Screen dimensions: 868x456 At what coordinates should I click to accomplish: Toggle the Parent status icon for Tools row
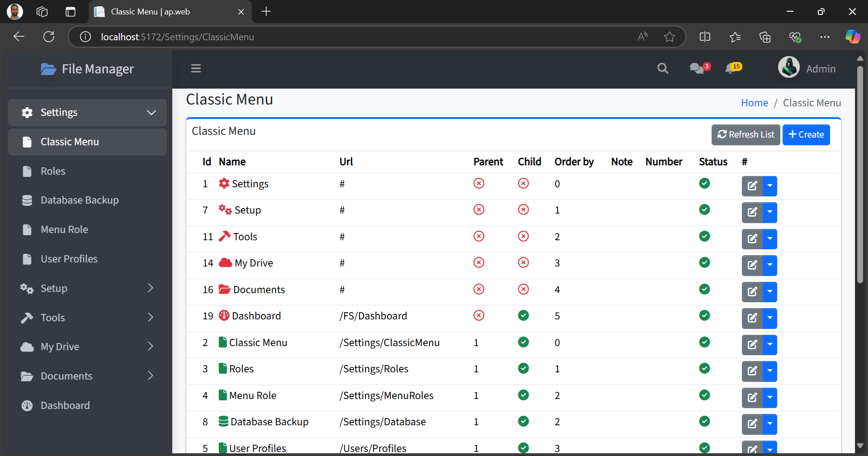click(479, 237)
